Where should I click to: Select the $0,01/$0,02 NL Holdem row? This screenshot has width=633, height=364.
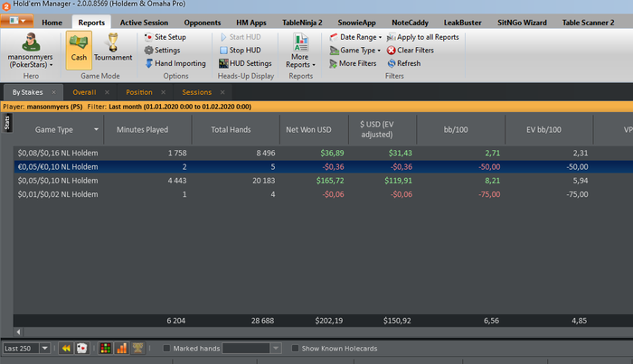coord(323,194)
